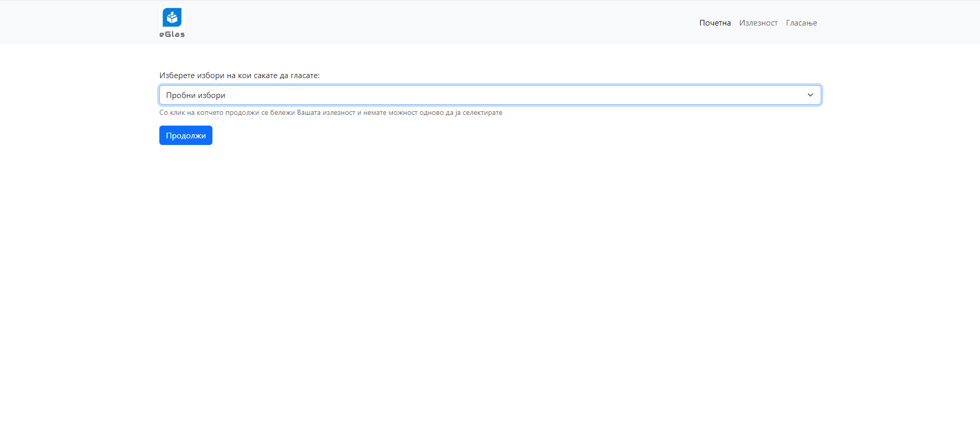Viewport: 980px width, 438px height.
Task: Click the word гласате in the form label
Action: [305, 76]
